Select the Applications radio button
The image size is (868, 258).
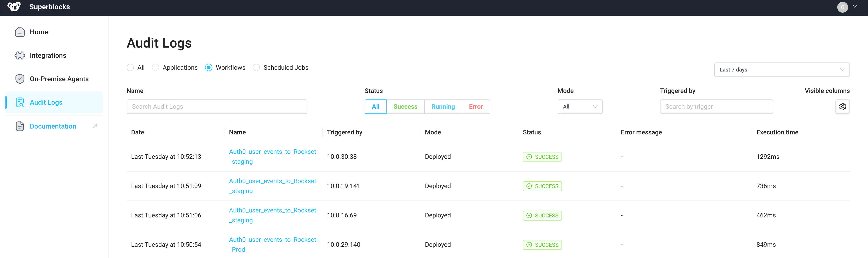click(155, 67)
